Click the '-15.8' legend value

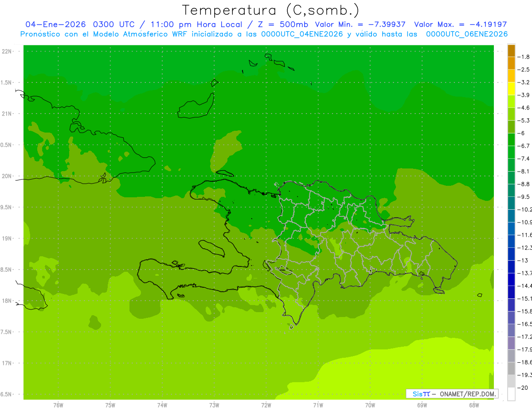[525, 311]
